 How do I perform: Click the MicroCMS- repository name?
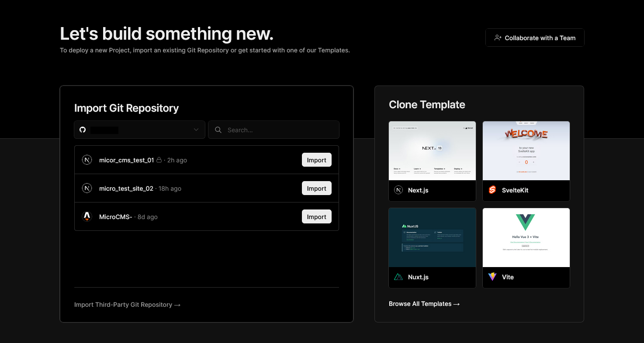coord(115,217)
